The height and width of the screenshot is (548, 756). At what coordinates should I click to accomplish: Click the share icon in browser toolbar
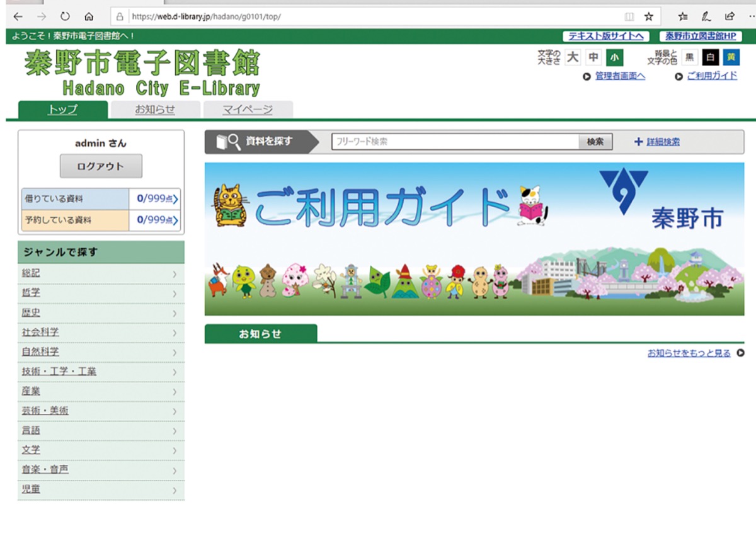coord(730,16)
